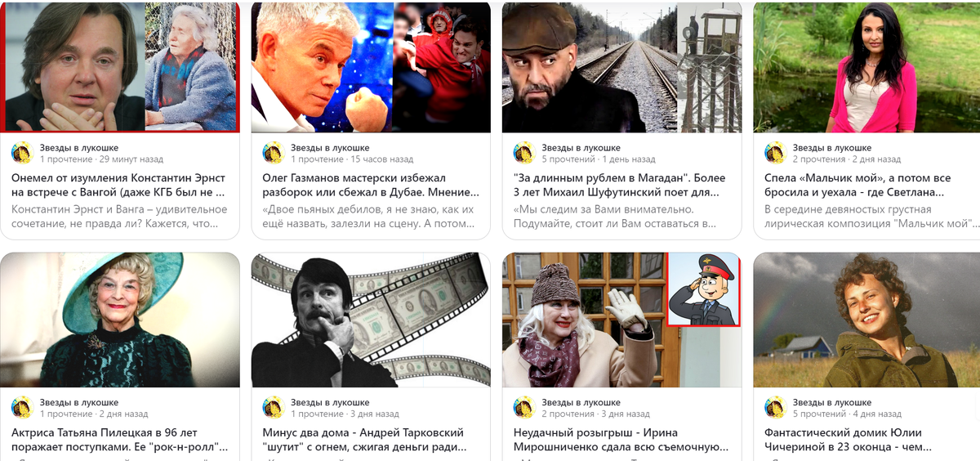
Task: Click channel avatar on Yulia Chicherina card
Action: pos(774,407)
